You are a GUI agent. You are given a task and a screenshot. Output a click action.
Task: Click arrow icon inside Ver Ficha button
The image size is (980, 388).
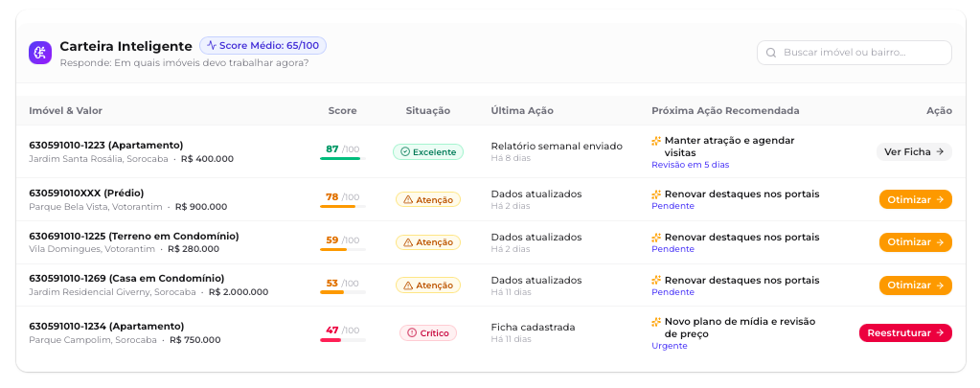point(940,151)
